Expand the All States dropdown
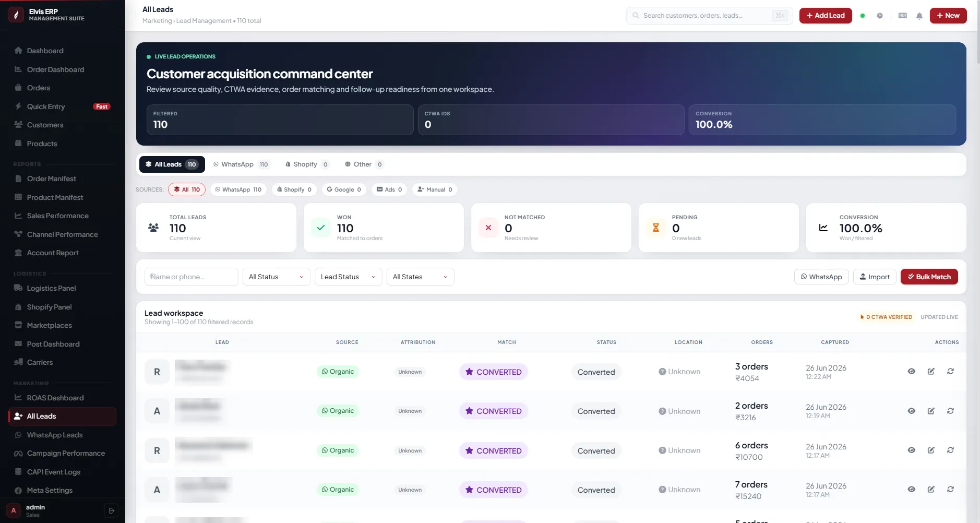The image size is (980, 523). [x=421, y=277]
